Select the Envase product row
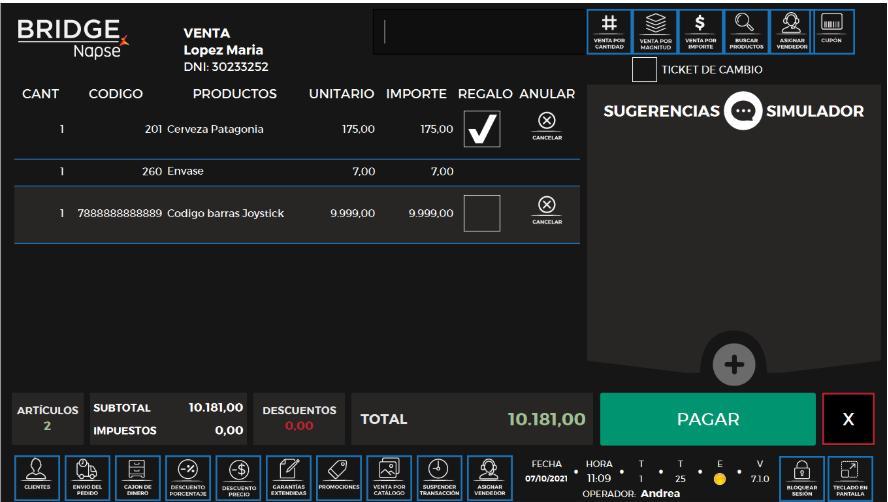Screen dimensions: 888x502 click(297, 172)
